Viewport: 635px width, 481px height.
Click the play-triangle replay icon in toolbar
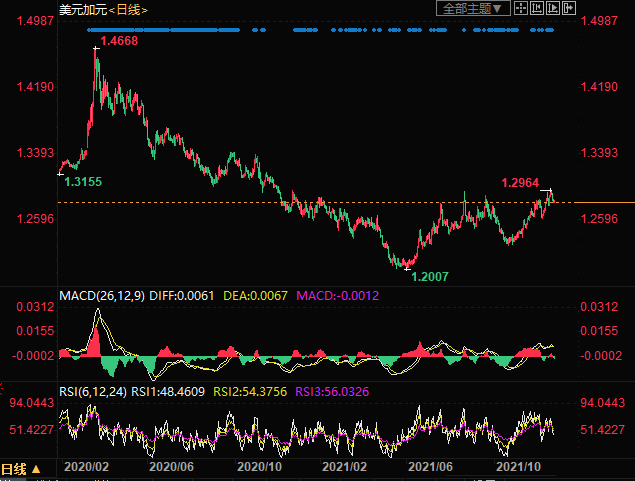click(553, 8)
